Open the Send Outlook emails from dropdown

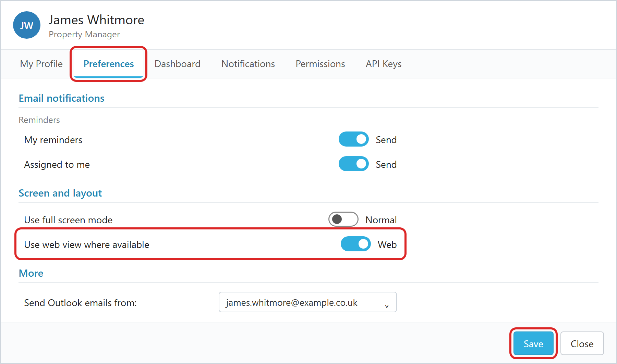click(x=308, y=302)
